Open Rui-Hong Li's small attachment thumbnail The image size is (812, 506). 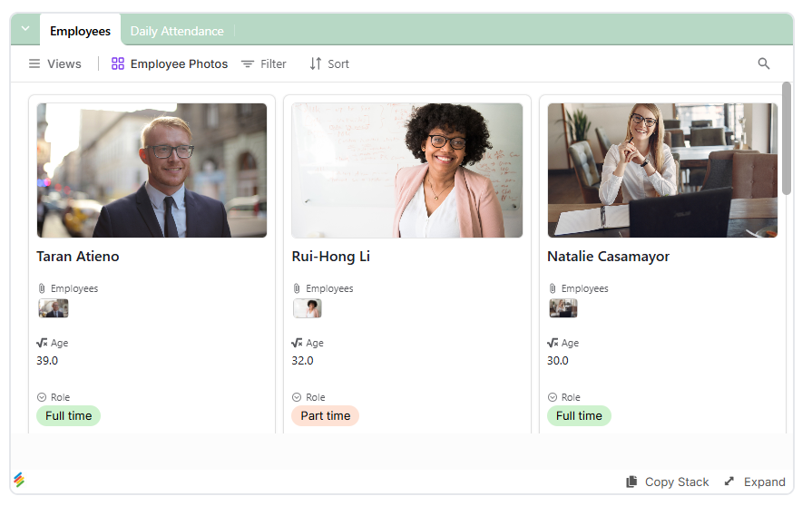tap(308, 308)
